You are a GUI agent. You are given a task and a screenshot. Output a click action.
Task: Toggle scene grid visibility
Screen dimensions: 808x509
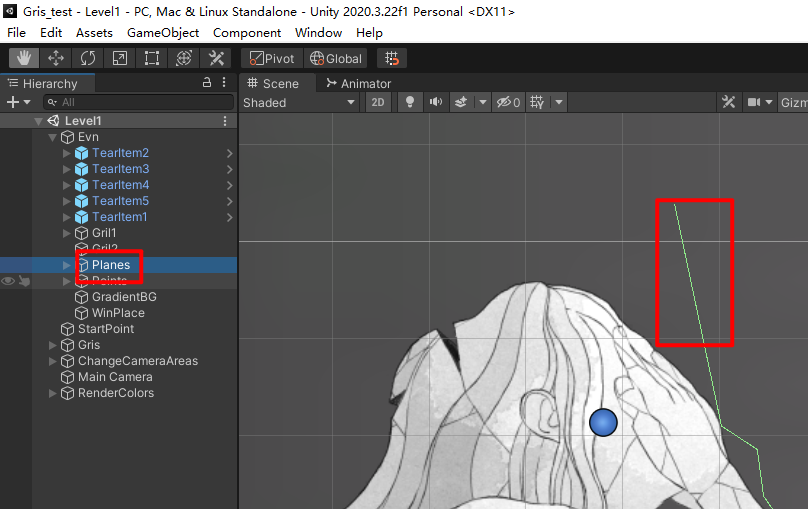(537, 103)
